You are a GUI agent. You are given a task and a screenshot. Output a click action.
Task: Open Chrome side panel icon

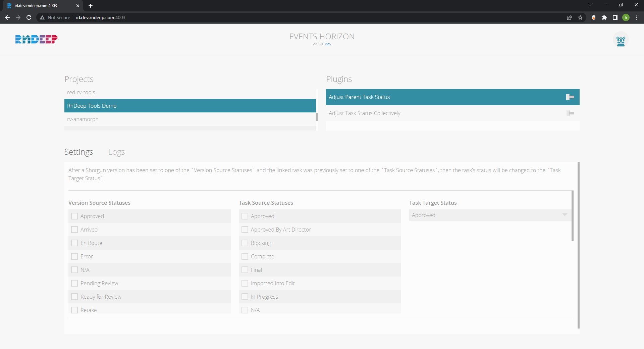pyautogui.click(x=615, y=17)
